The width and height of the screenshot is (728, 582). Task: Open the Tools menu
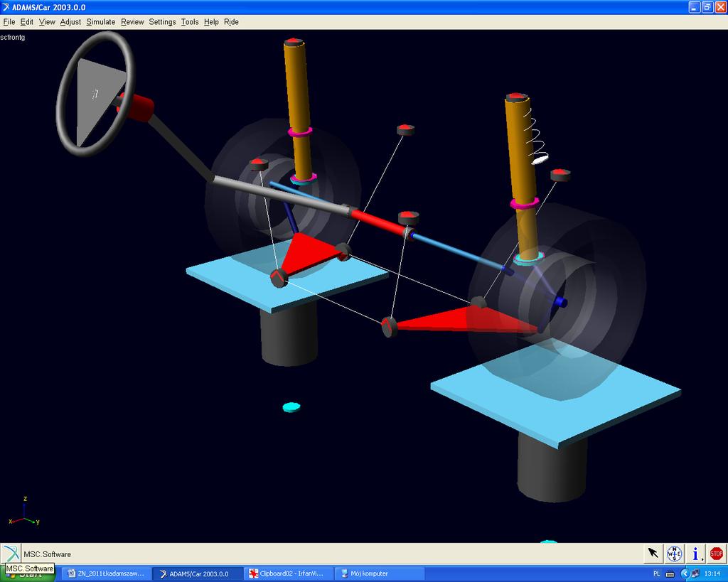coord(189,22)
